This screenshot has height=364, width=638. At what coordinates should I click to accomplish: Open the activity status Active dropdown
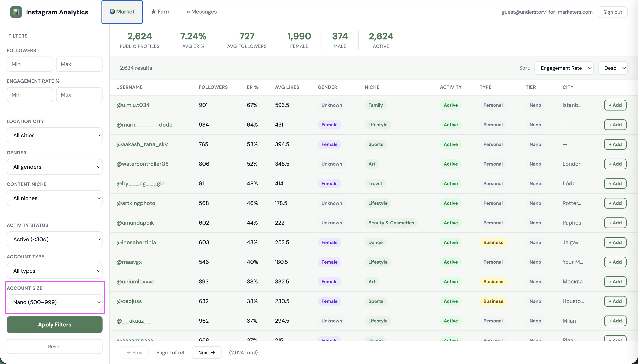click(x=54, y=239)
